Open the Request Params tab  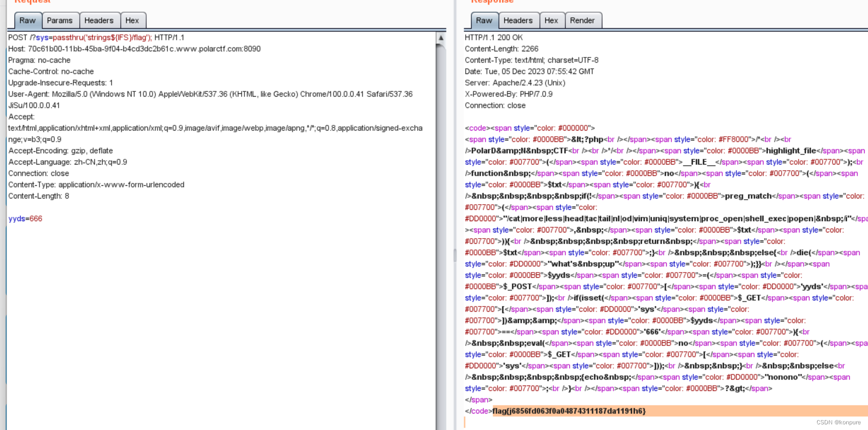point(60,20)
